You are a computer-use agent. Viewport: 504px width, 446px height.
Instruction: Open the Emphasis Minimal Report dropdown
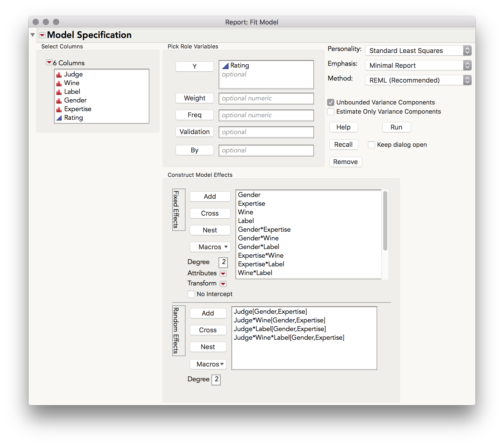click(x=418, y=65)
